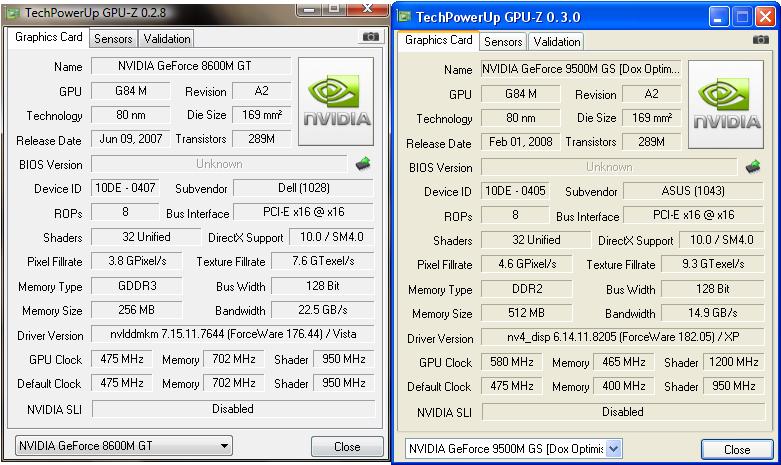This screenshot has width=781, height=465.
Task: Click BIOS save chip icon in GPU-Z 0.3.0
Action: tap(753, 166)
